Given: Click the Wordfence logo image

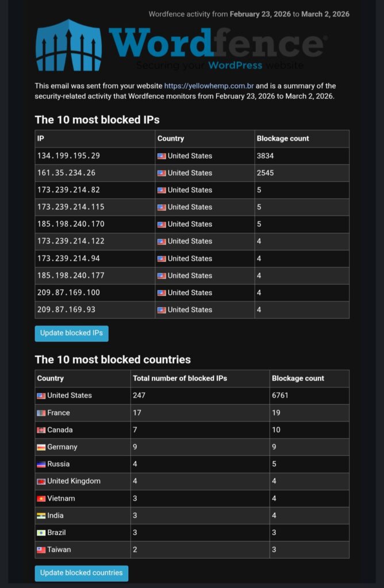Looking at the screenshot, I should [181, 46].
